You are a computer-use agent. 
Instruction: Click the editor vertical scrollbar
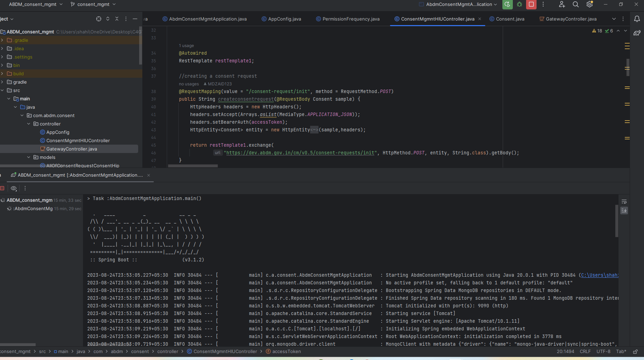click(628, 68)
